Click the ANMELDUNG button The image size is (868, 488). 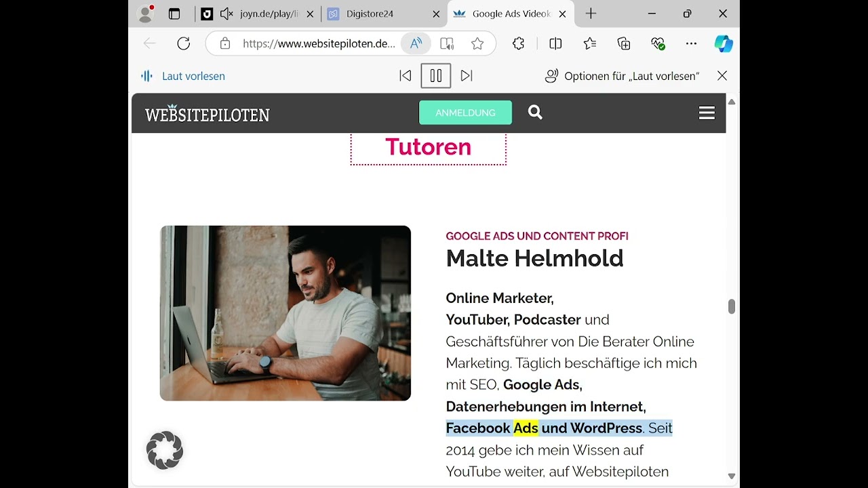pos(465,113)
